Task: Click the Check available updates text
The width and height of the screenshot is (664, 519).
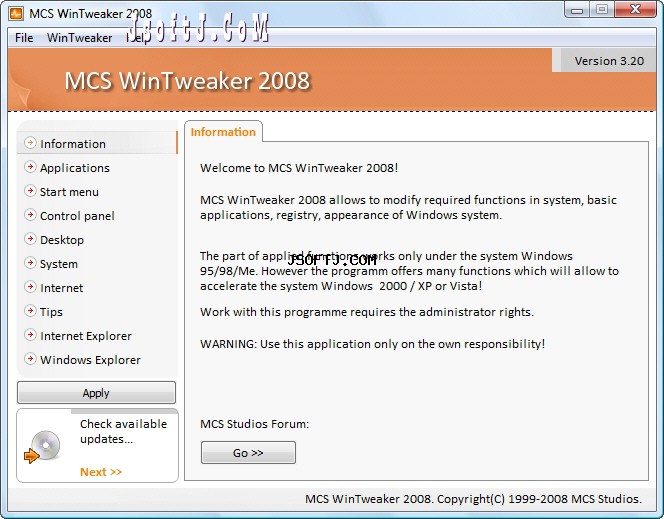Action: 123,431
